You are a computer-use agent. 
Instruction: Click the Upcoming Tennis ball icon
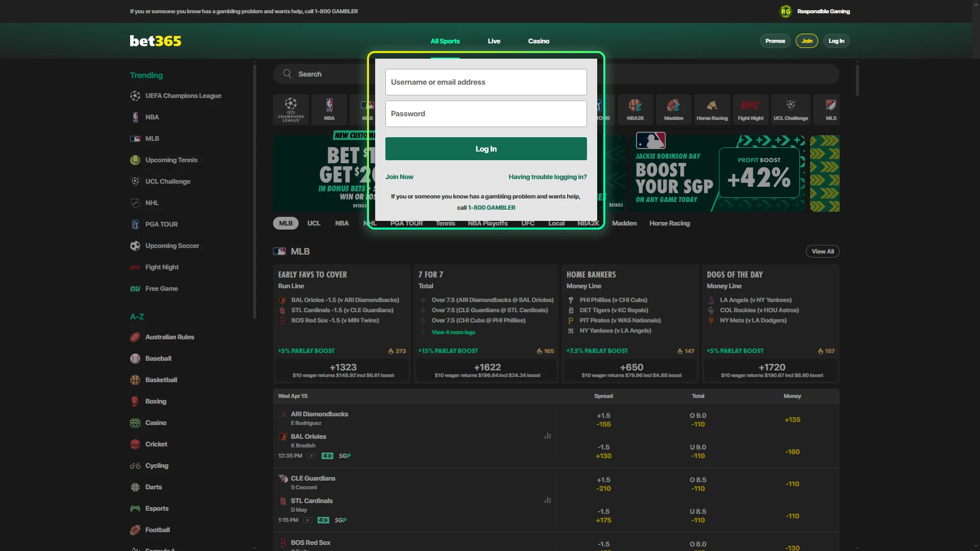(135, 160)
